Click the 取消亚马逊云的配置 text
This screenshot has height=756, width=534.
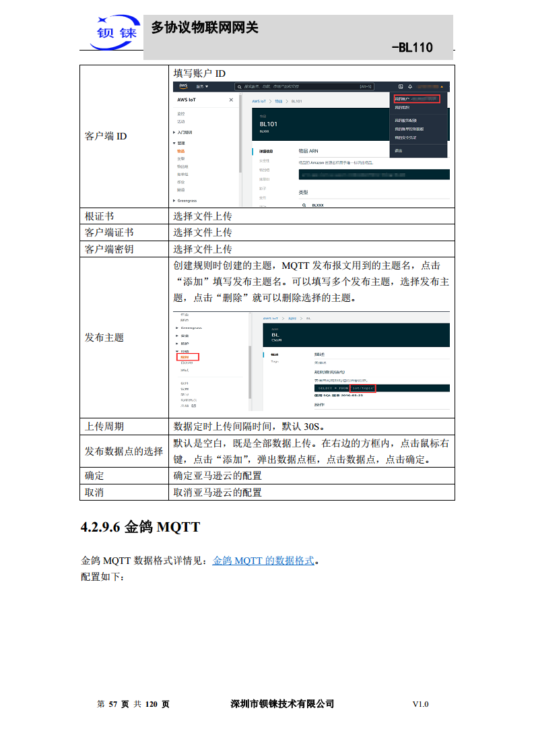(x=218, y=493)
